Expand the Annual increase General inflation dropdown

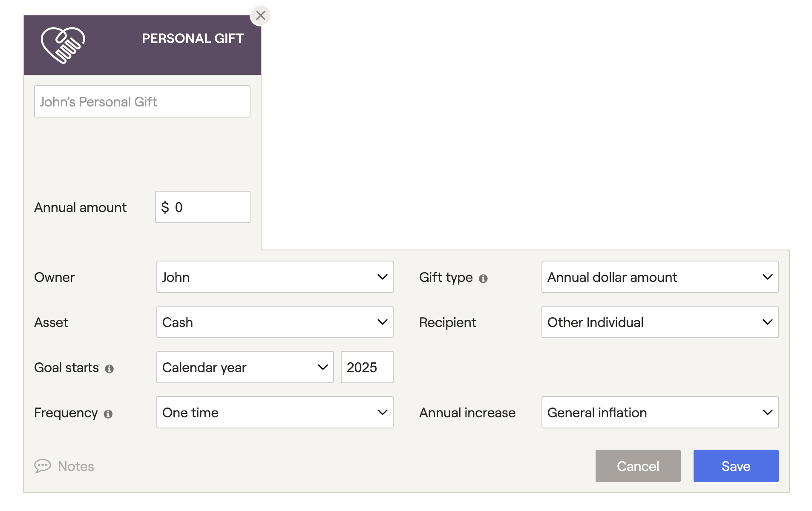(660, 412)
